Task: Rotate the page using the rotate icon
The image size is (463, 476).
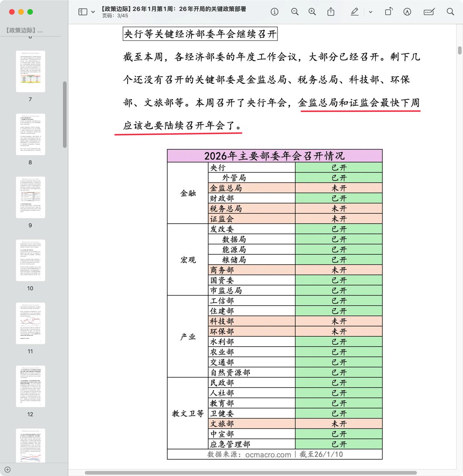Action: click(x=388, y=12)
